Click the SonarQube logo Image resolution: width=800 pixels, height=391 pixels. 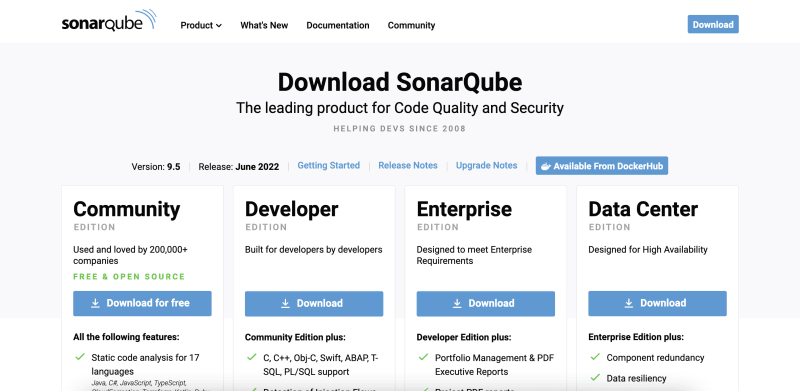pyautogui.click(x=109, y=21)
